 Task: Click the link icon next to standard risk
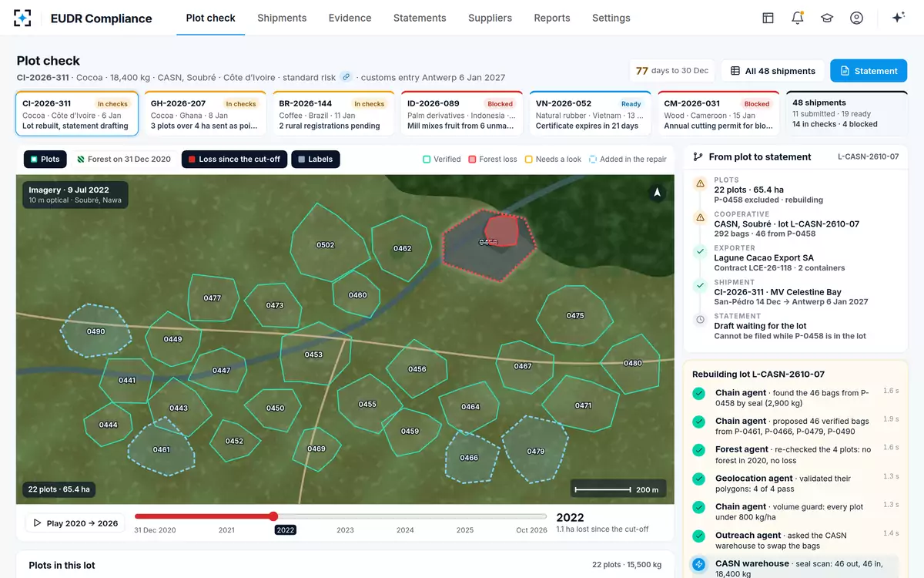coord(346,77)
